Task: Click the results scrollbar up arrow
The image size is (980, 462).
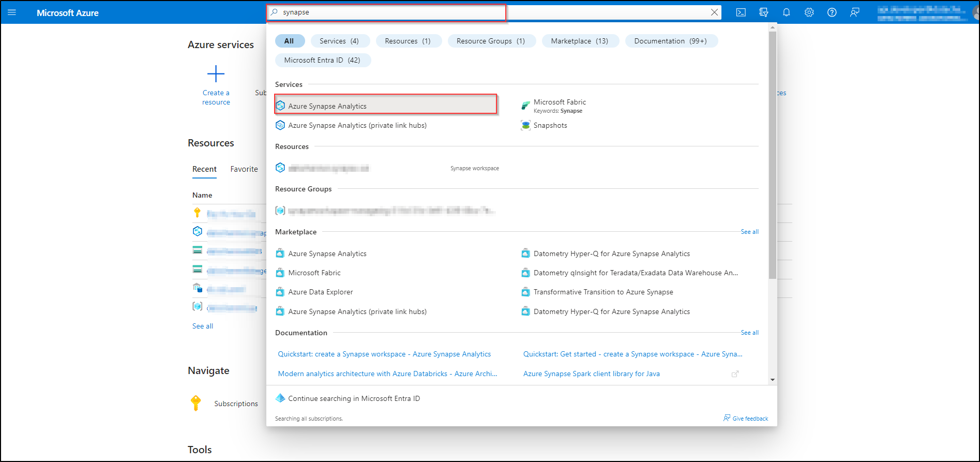Action: [773, 27]
